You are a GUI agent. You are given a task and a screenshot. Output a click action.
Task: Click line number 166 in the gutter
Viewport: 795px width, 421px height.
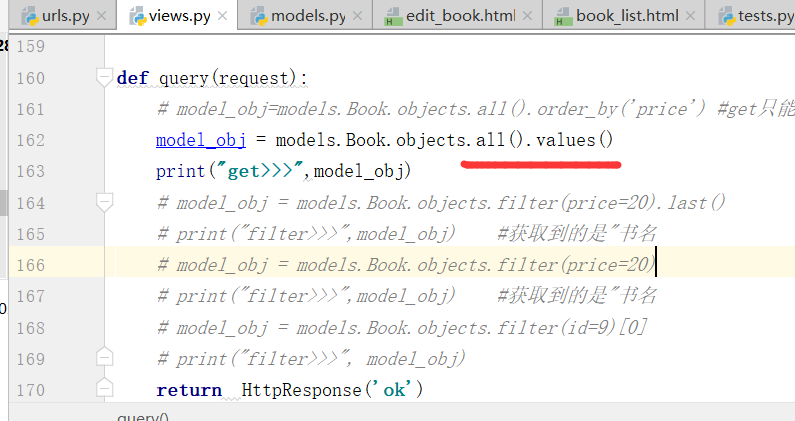pos(30,265)
